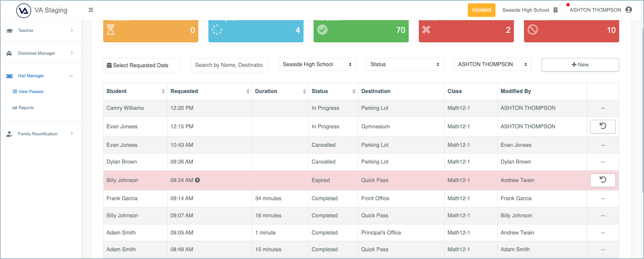Click the VA Staging title text

(51, 10)
